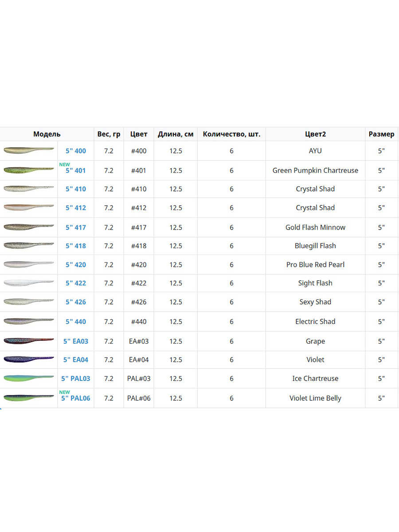Select the 5" 410 model link
Screen dimensions: 399x532
[x=76, y=189]
